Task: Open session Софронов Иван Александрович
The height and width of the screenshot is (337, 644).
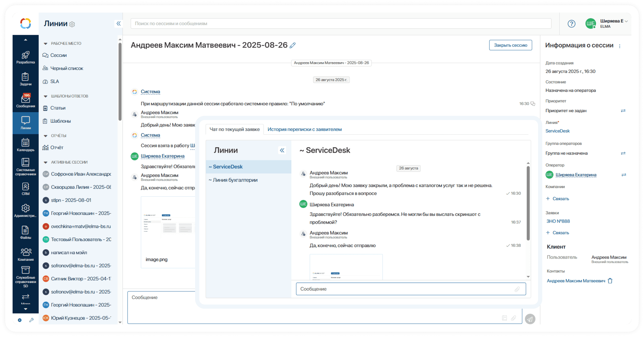Action: coord(77,174)
